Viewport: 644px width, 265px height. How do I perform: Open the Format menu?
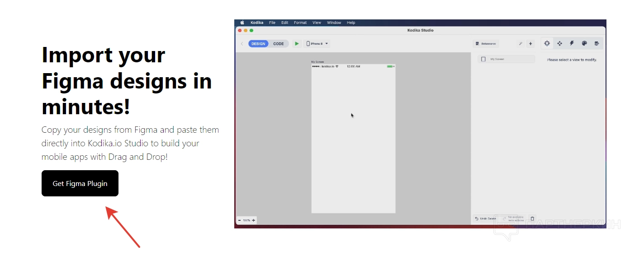click(300, 23)
